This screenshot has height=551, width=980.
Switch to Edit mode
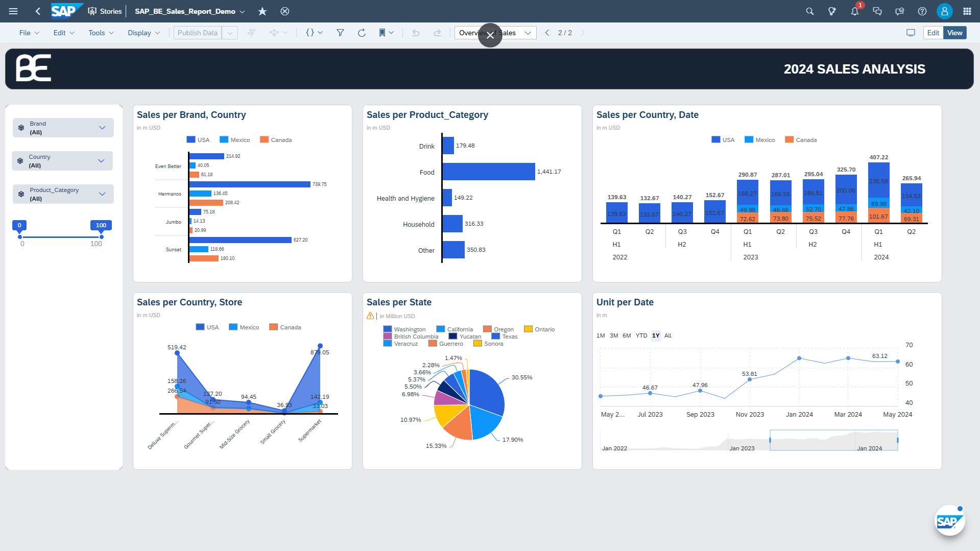[x=933, y=33]
